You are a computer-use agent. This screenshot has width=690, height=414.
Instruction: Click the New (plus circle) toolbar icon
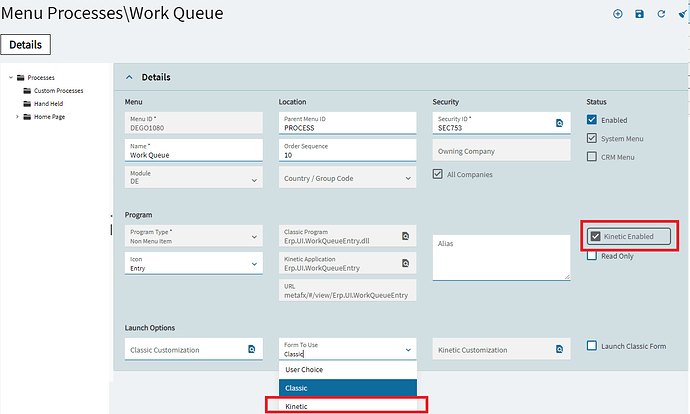[x=617, y=14]
